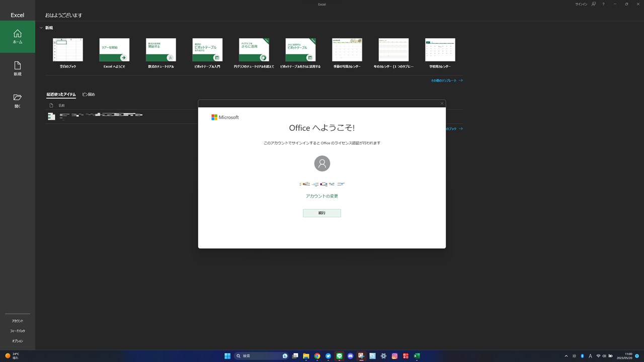Select 学校用カレンダー template
Viewport: 644px width, 362px height.
440,53
